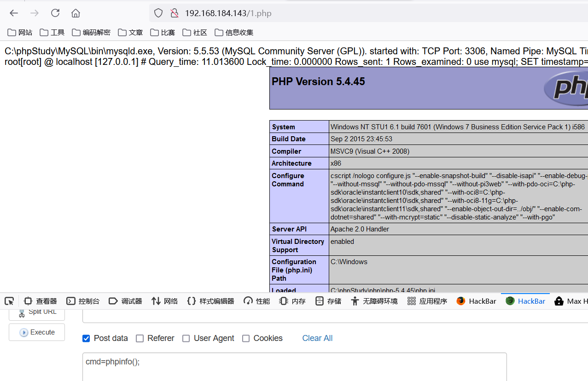
Task: Focus the address bar showing 192.168.184.143/1.php
Action: [x=368, y=13]
